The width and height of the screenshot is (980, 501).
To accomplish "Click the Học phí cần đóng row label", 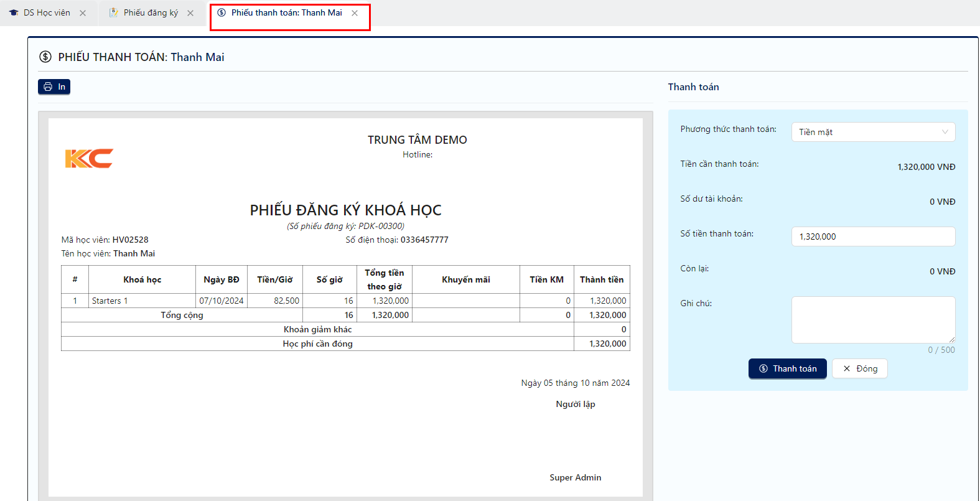I will [317, 344].
